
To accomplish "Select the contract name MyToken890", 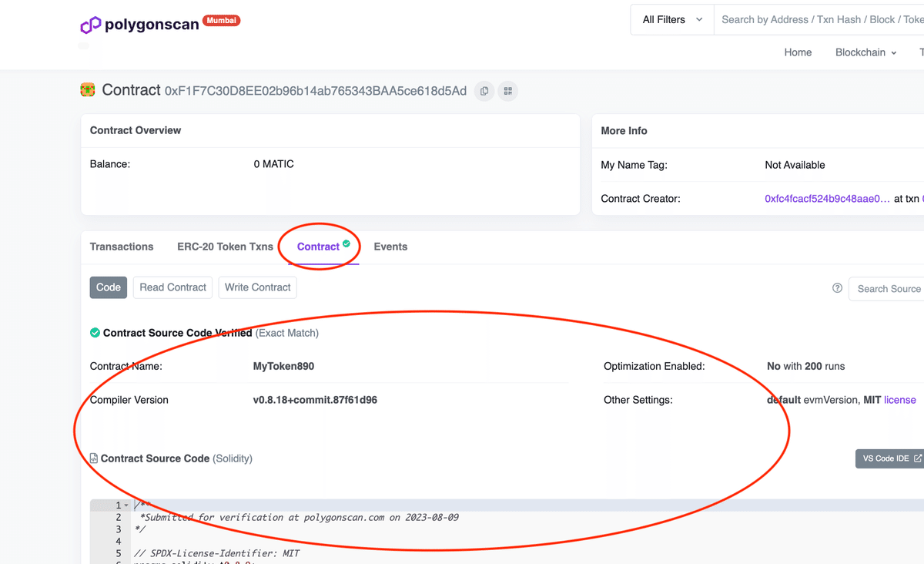I will point(283,366).
